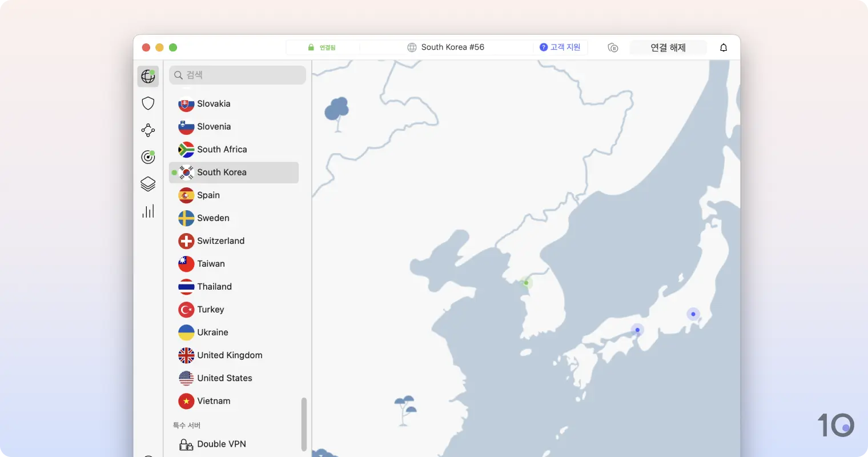Click the 검색 search field
Viewport: 868px width, 457px height.
tap(238, 75)
